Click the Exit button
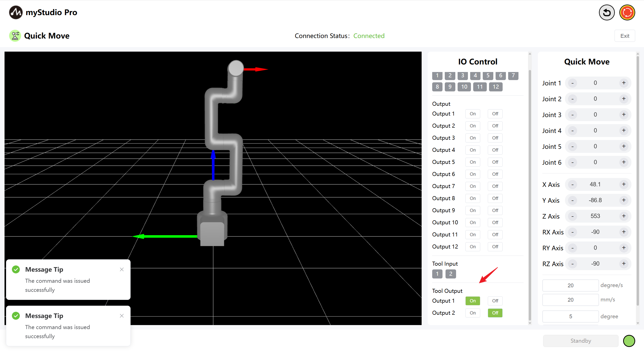 pyautogui.click(x=625, y=36)
